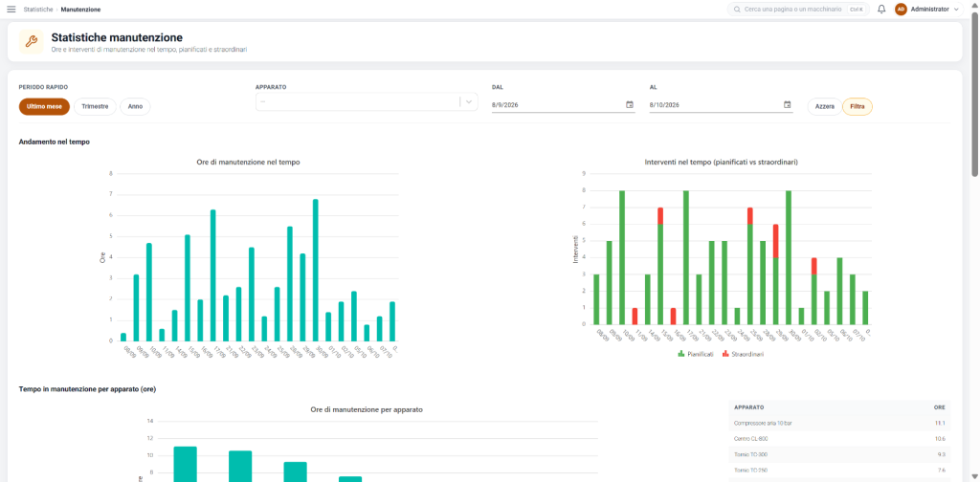Click the 'Ore di manutenzione per apparato' title

[367, 410]
